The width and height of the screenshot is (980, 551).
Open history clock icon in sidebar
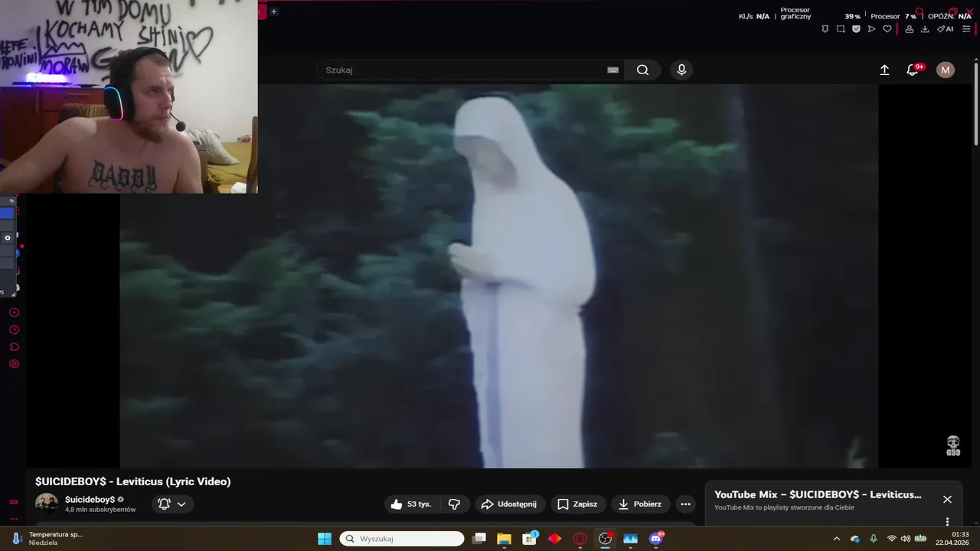[x=14, y=330]
